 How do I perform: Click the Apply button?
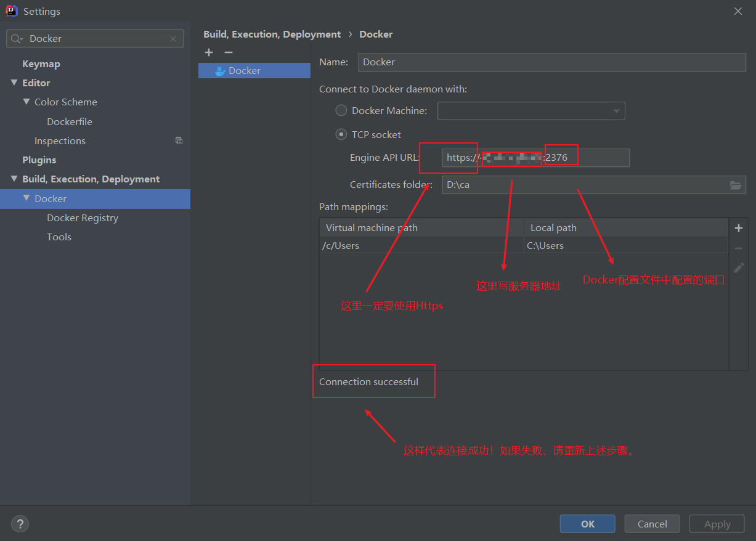click(717, 524)
